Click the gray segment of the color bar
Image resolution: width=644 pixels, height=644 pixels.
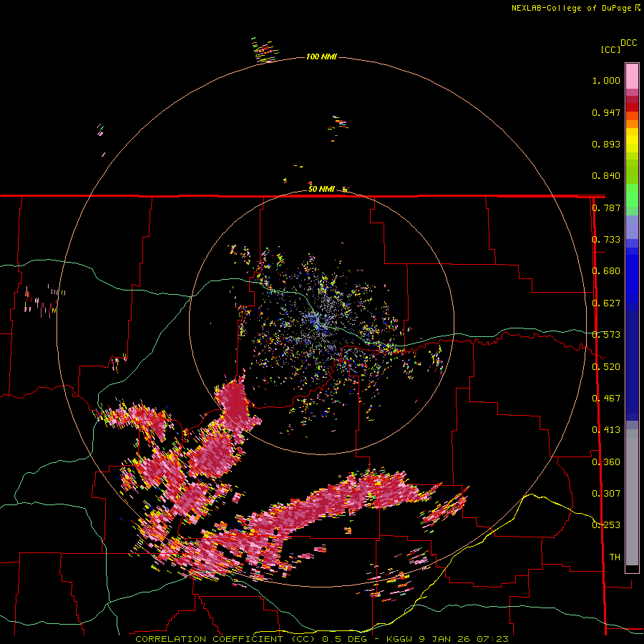point(632,497)
